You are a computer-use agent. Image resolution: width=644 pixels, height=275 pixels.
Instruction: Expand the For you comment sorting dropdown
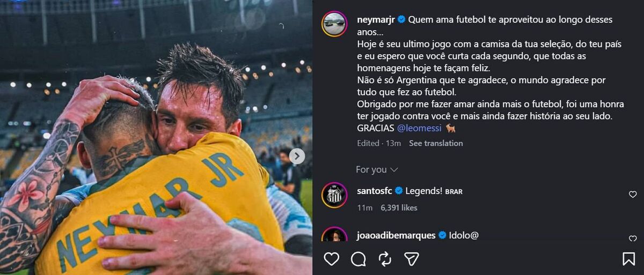(377, 169)
